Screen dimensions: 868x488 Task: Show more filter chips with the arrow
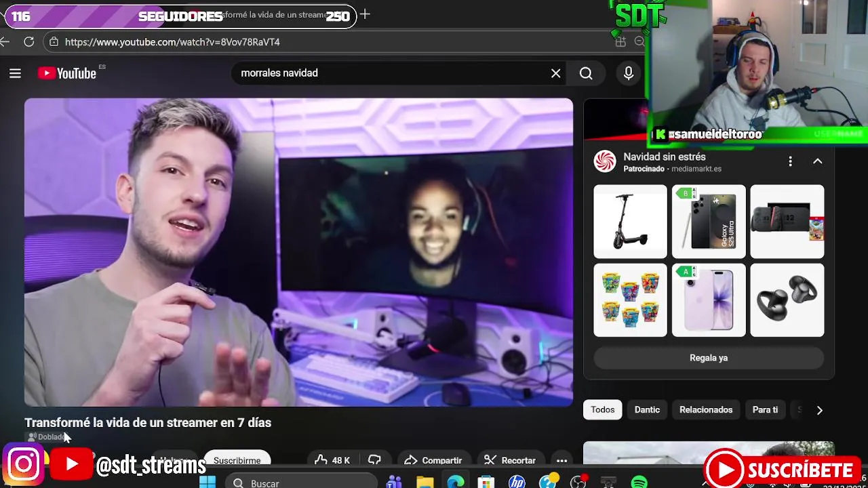(x=819, y=410)
